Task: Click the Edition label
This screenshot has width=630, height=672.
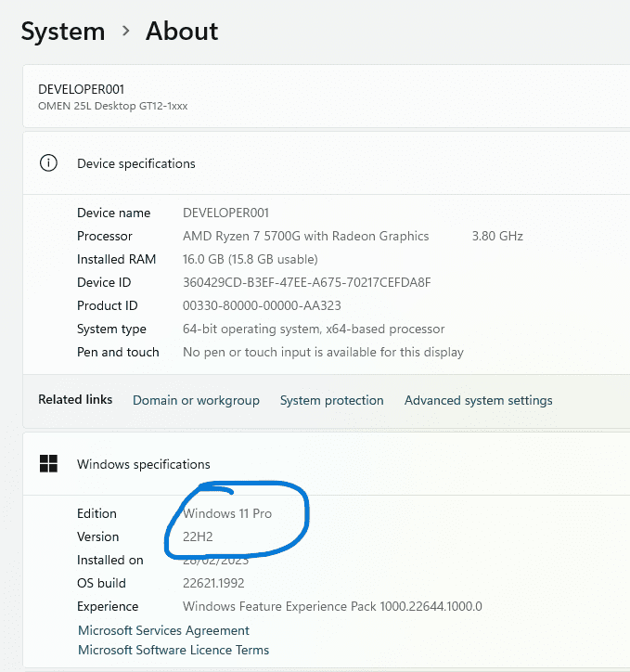Action: 96,513
